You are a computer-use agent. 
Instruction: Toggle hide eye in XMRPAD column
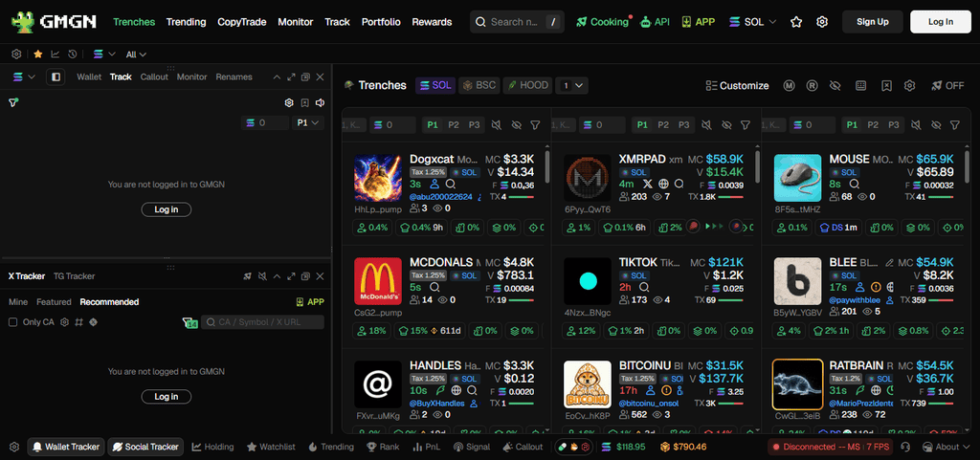(x=726, y=125)
